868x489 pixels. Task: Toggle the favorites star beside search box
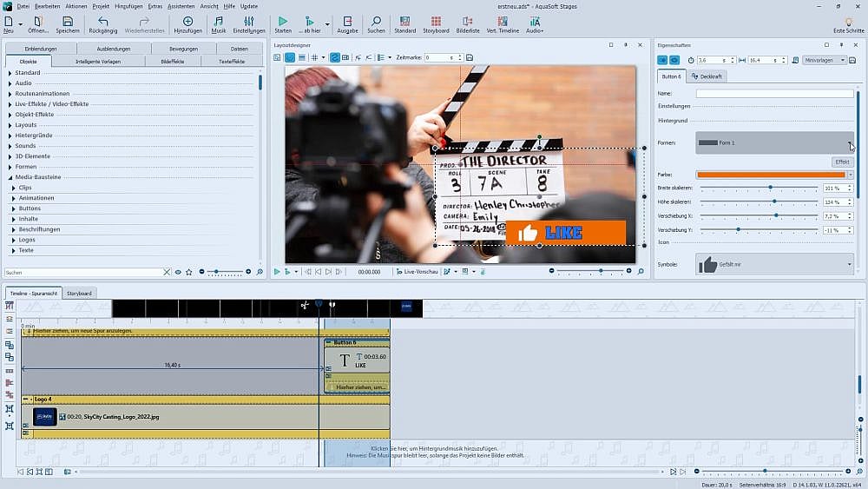188,272
